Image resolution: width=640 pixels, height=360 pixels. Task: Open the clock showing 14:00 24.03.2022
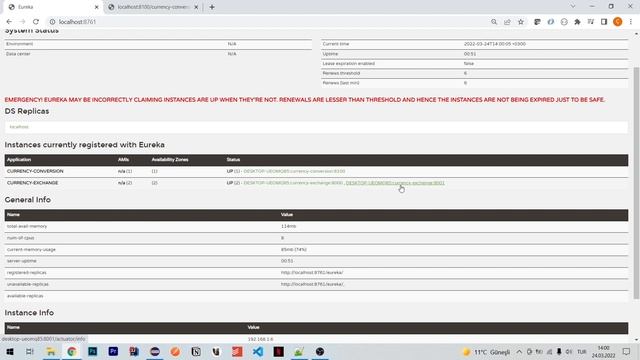click(x=603, y=352)
